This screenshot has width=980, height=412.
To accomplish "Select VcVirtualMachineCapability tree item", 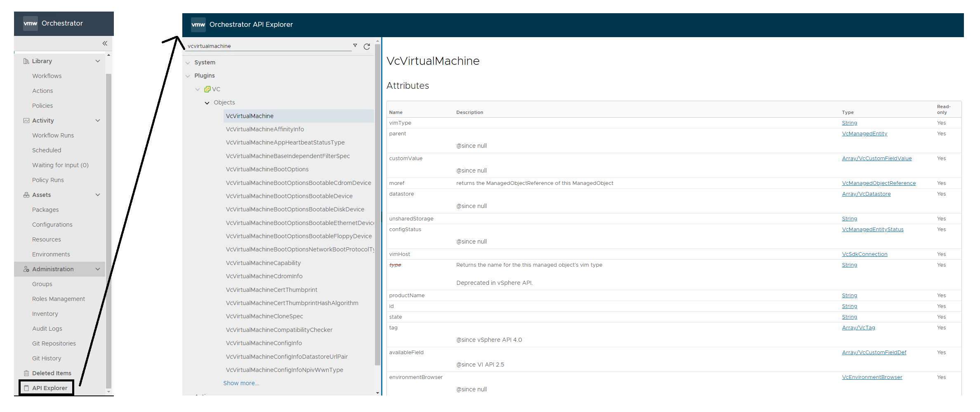I will pyautogui.click(x=263, y=263).
